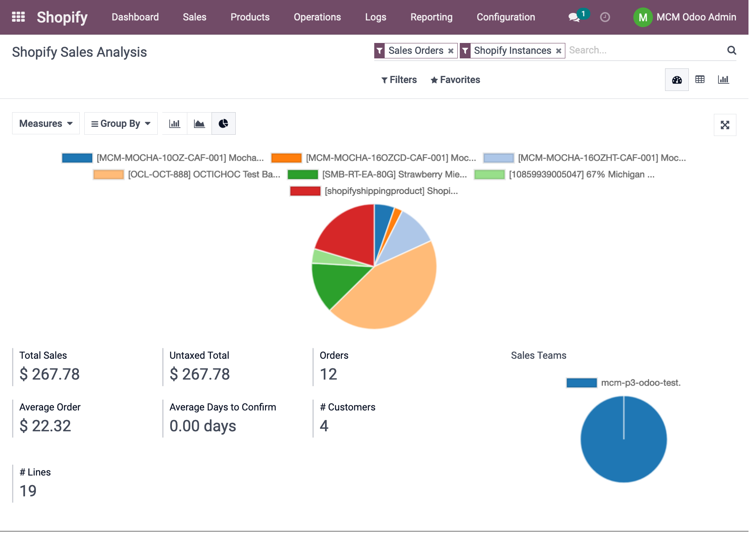Screen dimensions: 756x536
Task: Click the Sales Teams blue pie
Action: click(624, 440)
